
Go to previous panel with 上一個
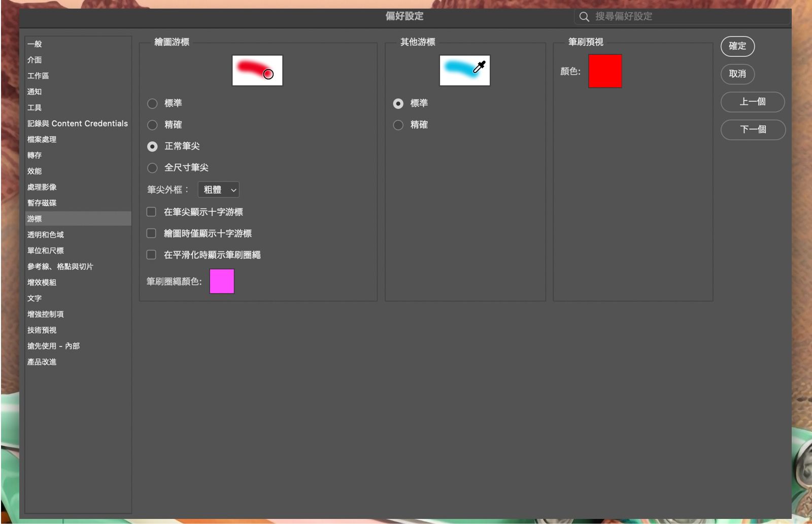point(753,102)
